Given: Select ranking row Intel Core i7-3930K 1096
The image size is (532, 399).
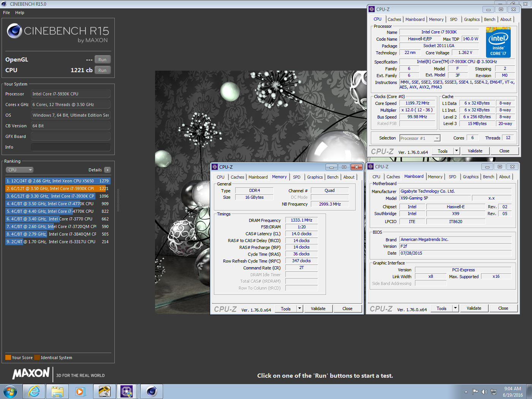Looking at the screenshot, I should pyautogui.click(x=58, y=196).
